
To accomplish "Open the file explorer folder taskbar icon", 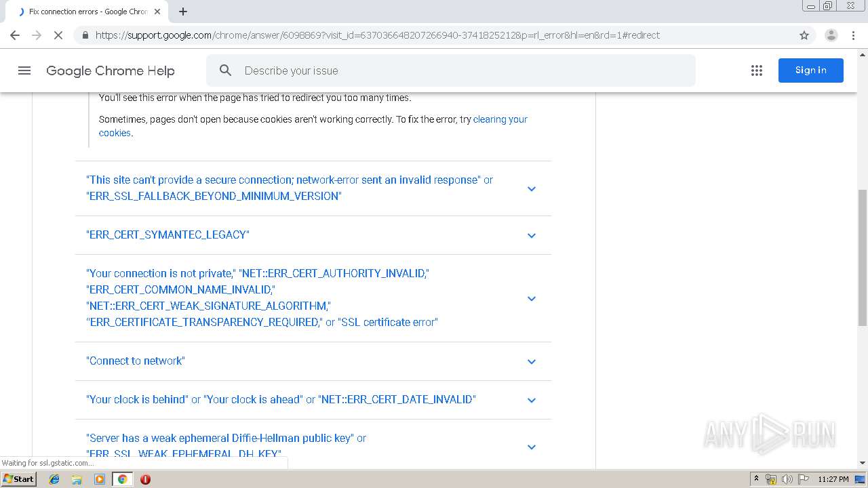I will [77, 479].
